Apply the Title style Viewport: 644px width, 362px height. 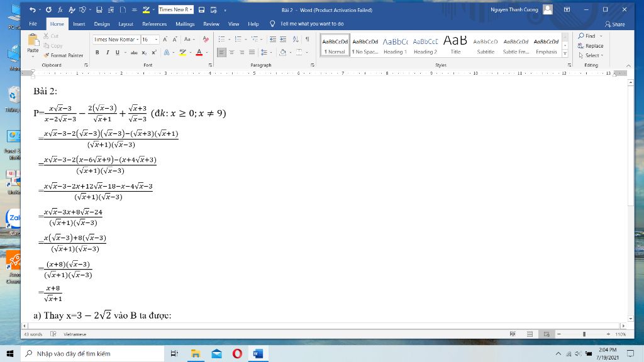(455, 45)
